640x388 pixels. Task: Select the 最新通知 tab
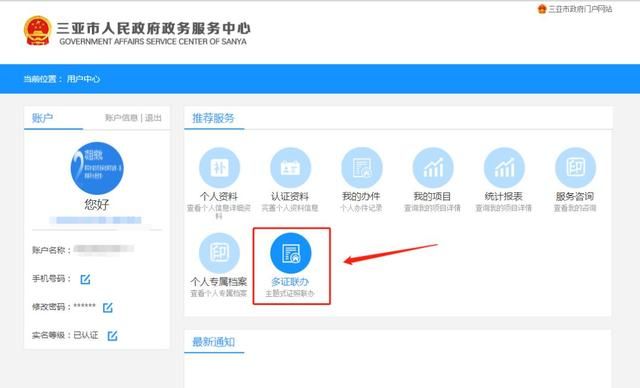tap(213, 342)
